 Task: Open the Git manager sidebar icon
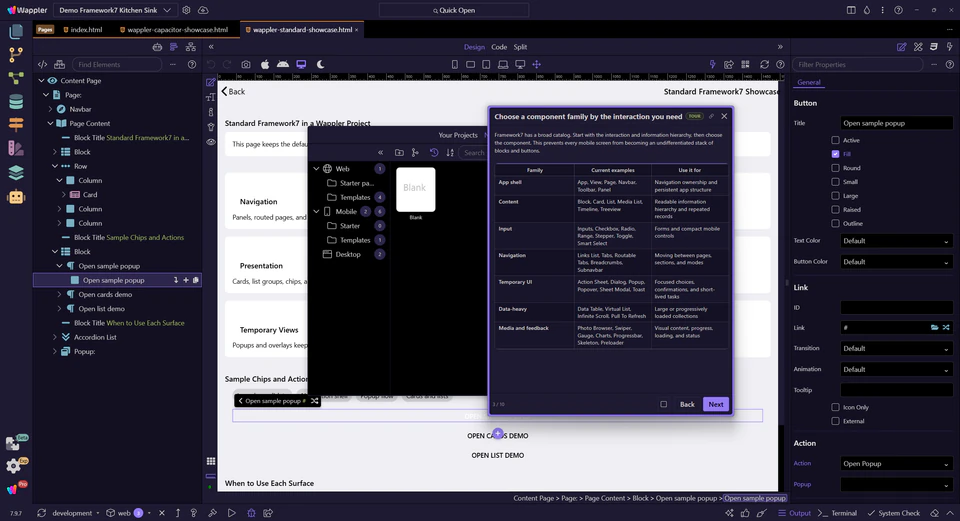pyautogui.click(x=16, y=54)
